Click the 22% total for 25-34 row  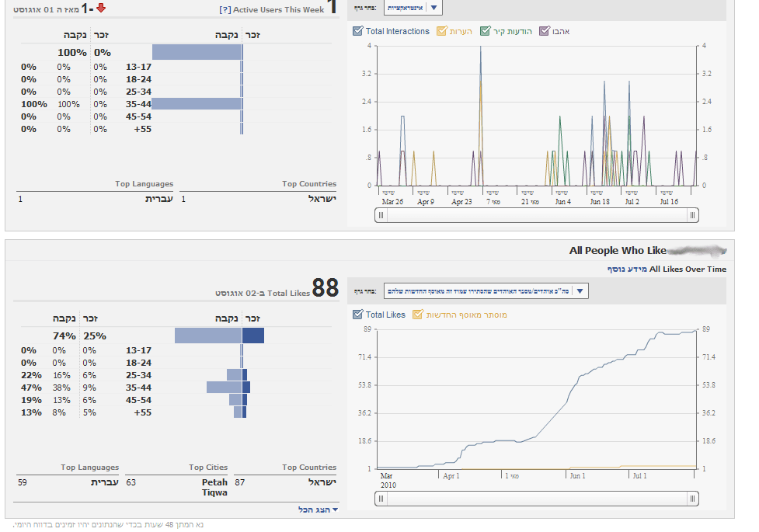[32, 375]
